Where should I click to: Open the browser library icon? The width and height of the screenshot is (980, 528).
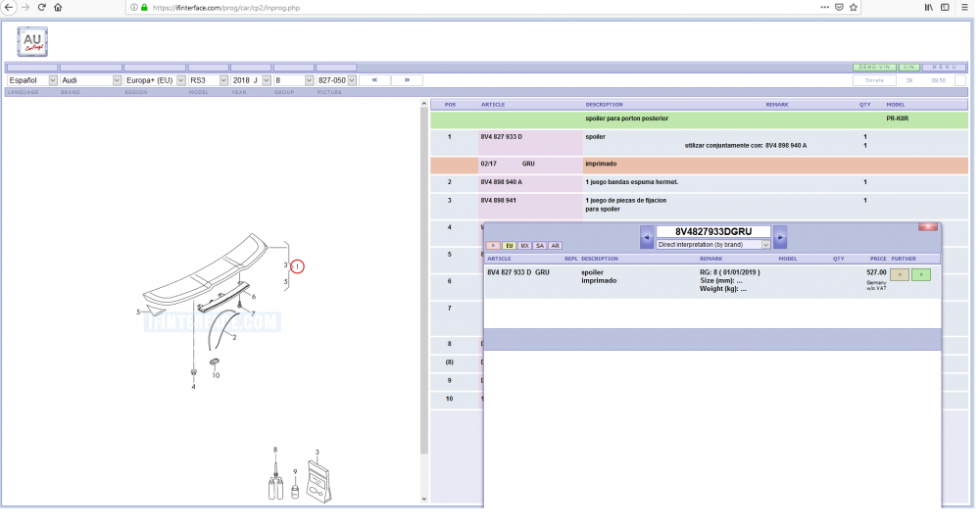[x=929, y=8]
